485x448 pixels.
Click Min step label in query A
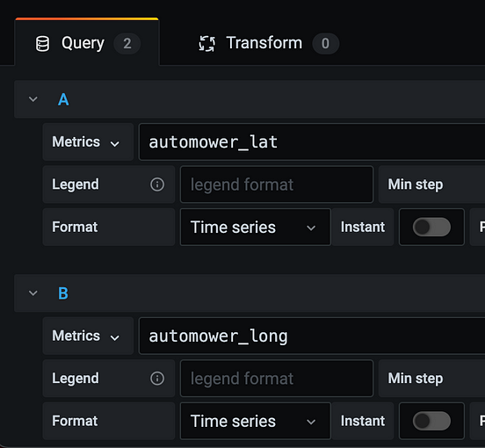coord(416,184)
